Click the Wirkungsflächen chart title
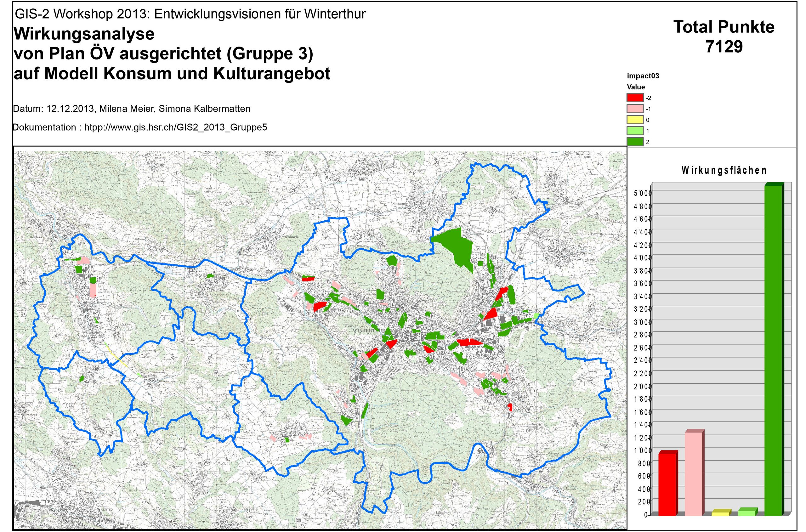806x532 pixels. (x=724, y=170)
